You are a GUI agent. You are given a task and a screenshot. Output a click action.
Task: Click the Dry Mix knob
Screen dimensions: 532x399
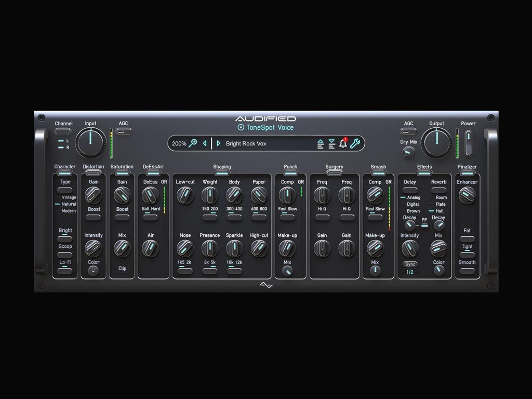[x=408, y=153]
